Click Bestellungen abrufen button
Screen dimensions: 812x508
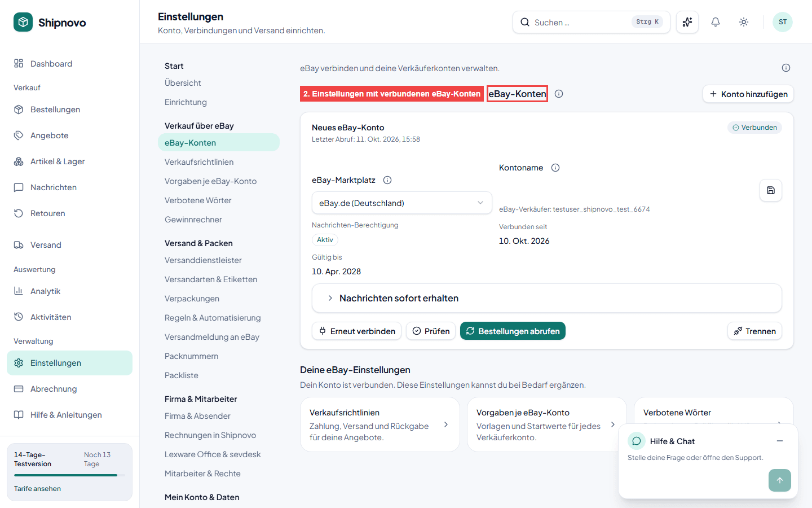(513, 331)
